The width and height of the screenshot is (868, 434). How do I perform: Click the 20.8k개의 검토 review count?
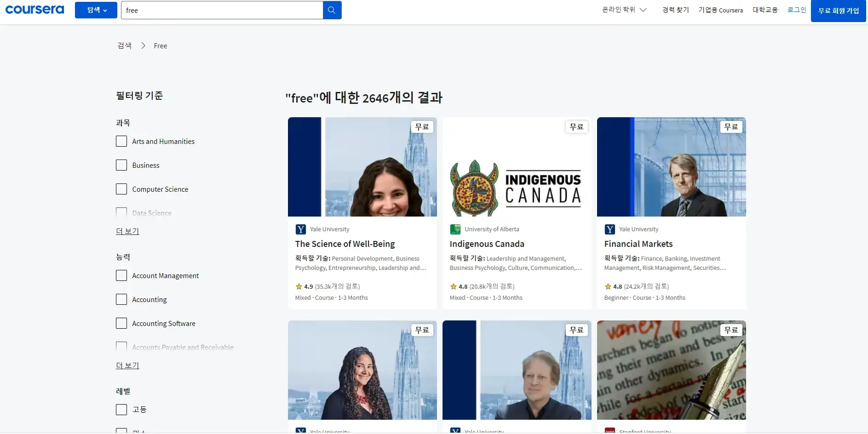point(492,286)
